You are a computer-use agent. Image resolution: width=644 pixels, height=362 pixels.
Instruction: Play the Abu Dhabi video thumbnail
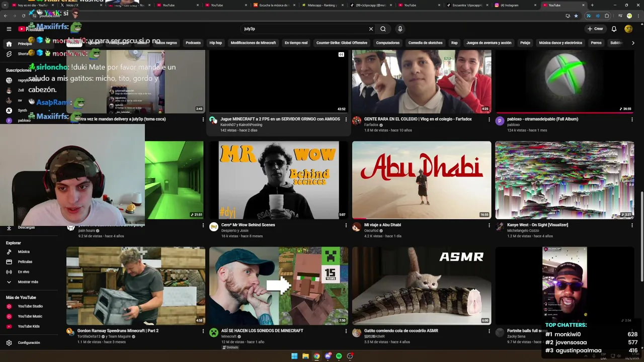coord(422,180)
